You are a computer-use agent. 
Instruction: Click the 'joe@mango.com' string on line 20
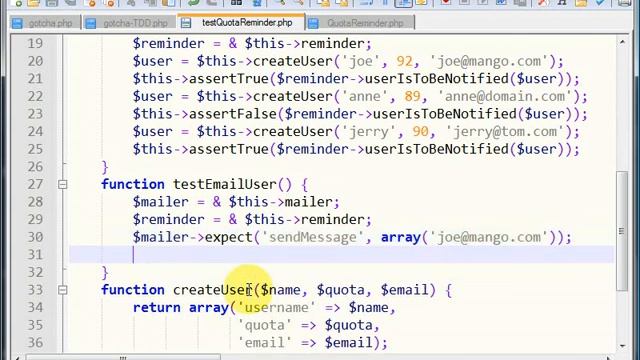click(x=489, y=61)
